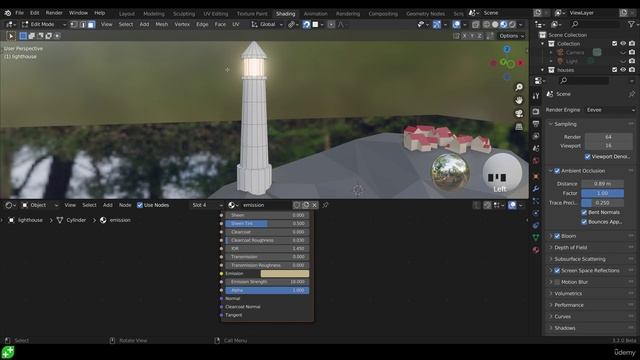Hide the Collection with its eye icon
Screen dimensions: 640x360
[x=623, y=44]
